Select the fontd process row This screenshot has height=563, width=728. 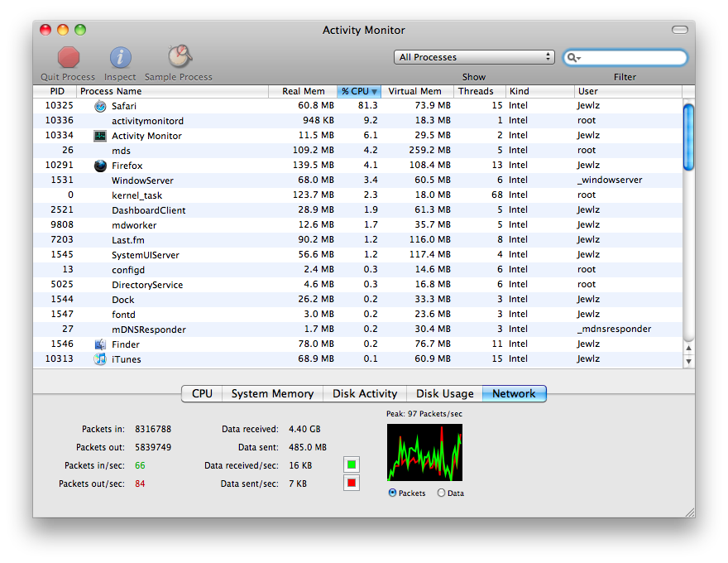[358, 314]
